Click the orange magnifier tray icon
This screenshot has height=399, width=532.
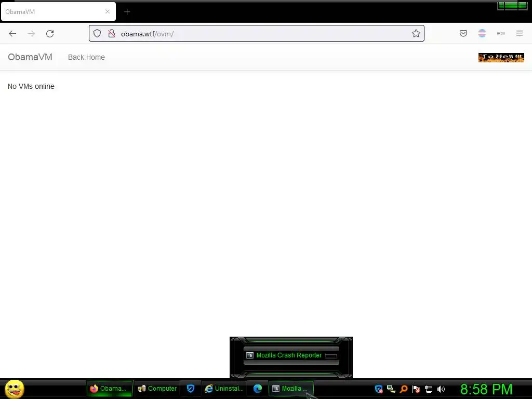pyautogui.click(x=404, y=389)
